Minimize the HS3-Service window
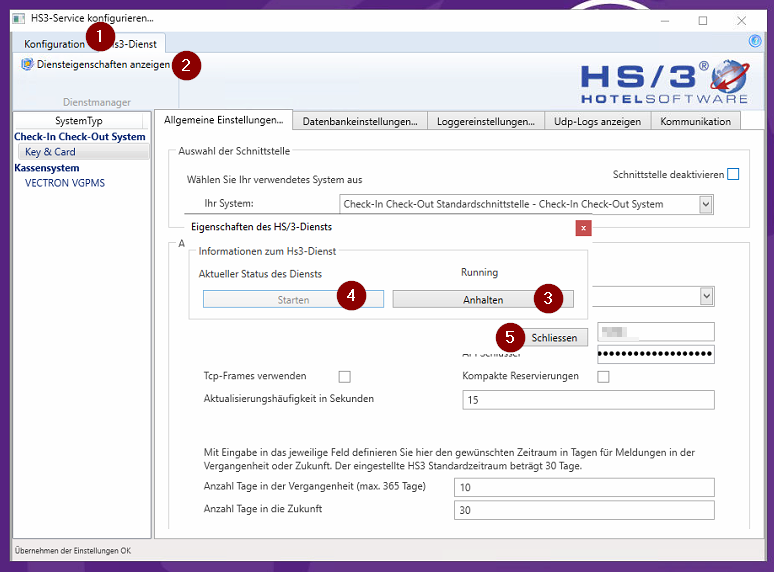The height and width of the screenshot is (572, 774). 665,21
